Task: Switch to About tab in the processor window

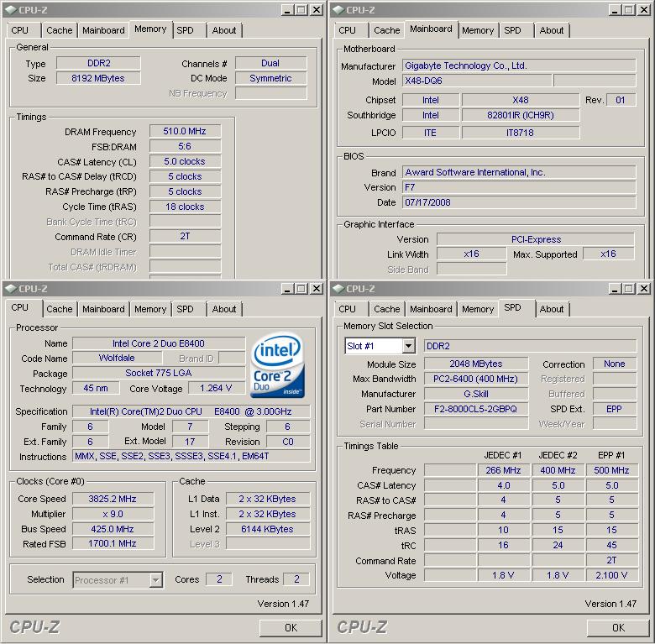Action: point(224,309)
